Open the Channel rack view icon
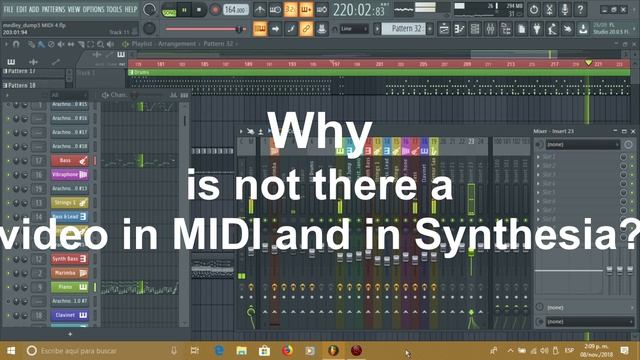Screen dimensions: 640x360 tap(475, 29)
